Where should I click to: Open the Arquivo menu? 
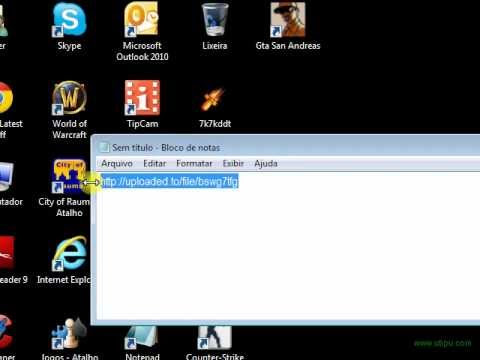tap(117, 164)
